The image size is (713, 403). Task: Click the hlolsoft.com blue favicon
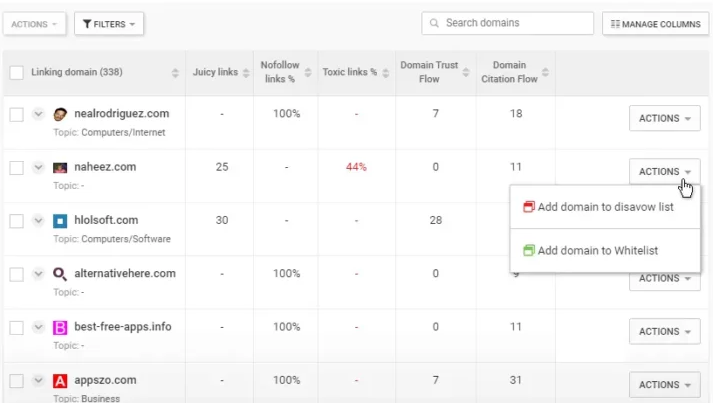(x=60, y=221)
